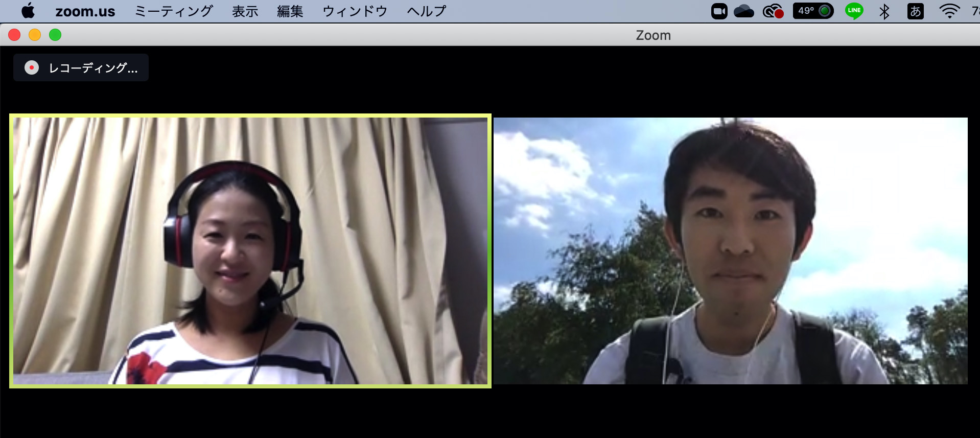Click the dark cloud status icon
The image size is (980, 438).
(x=743, y=11)
